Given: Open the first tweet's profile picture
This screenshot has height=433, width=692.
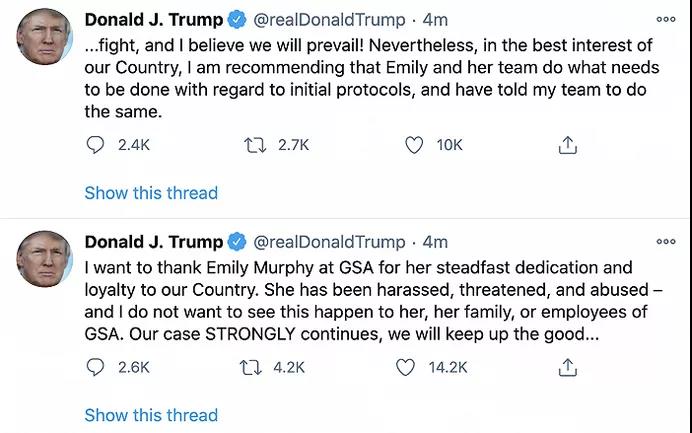Looking at the screenshot, I should [44, 37].
